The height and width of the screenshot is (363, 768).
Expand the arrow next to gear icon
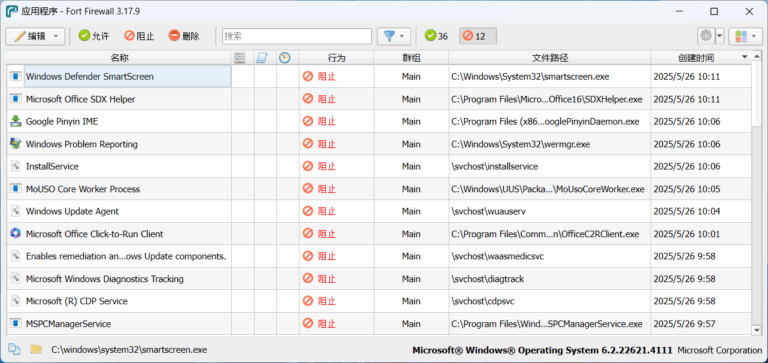pyautogui.click(x=720, y=36)
